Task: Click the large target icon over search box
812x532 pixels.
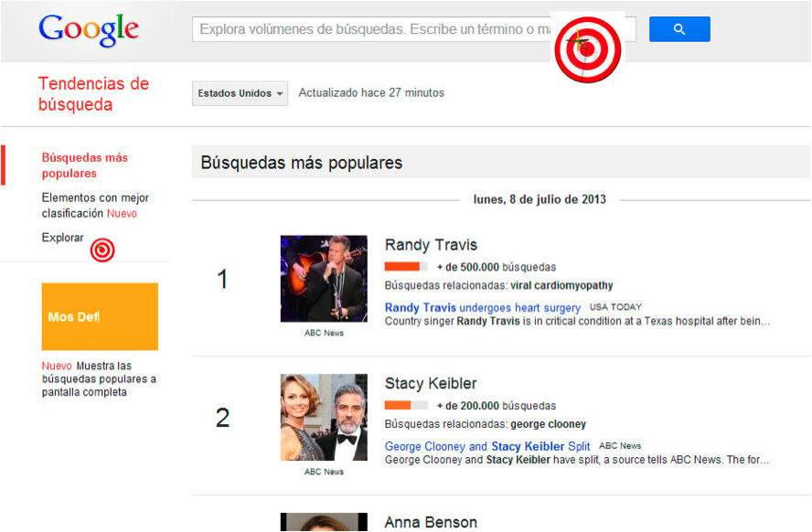Action: click(587, 49)
